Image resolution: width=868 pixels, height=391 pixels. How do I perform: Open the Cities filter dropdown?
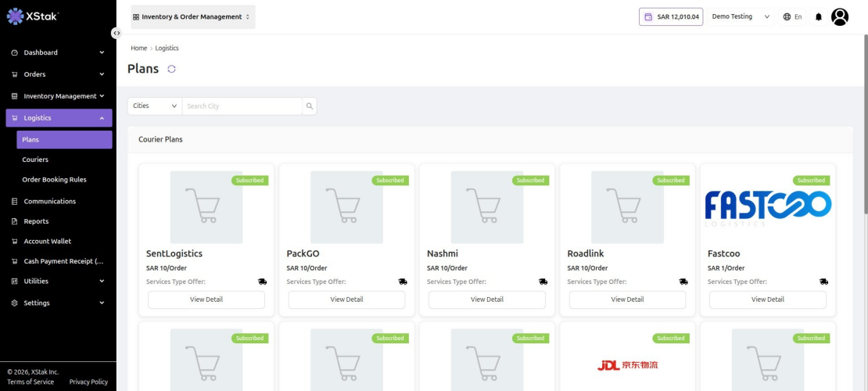pos(155,106)
